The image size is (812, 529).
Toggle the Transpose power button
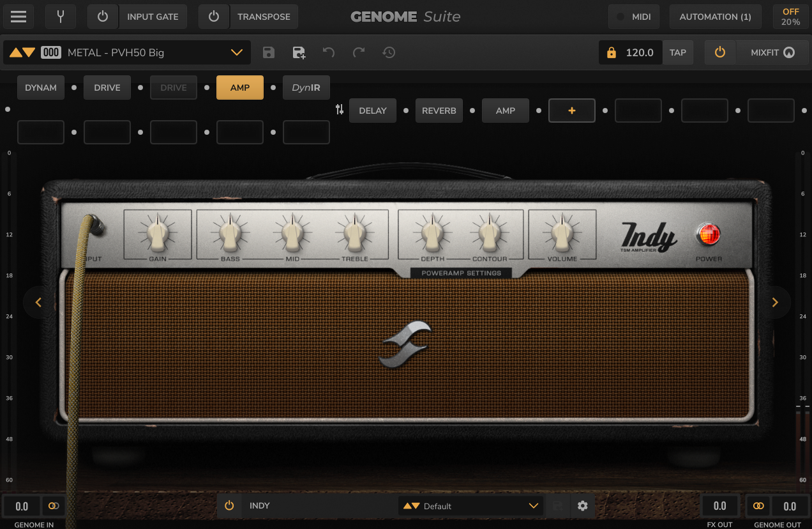[x=214, y=17]
